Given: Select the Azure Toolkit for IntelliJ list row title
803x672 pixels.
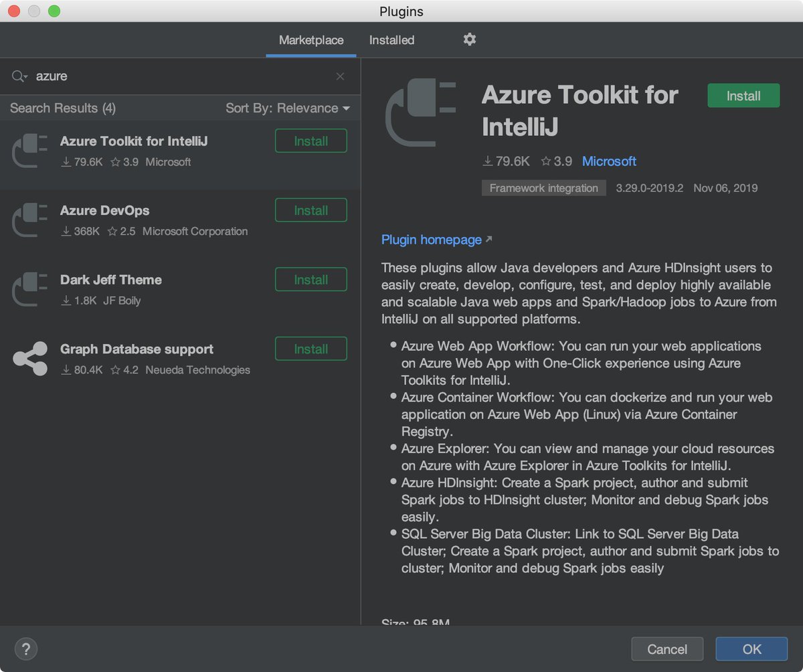Looking at the screenshot, I should click(134, 141).
